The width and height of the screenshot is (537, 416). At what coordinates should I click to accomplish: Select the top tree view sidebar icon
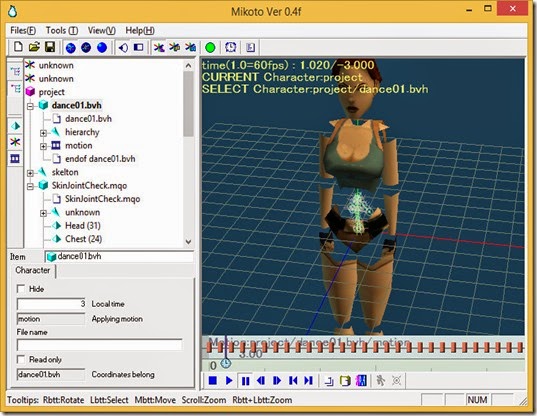(15, 72)
